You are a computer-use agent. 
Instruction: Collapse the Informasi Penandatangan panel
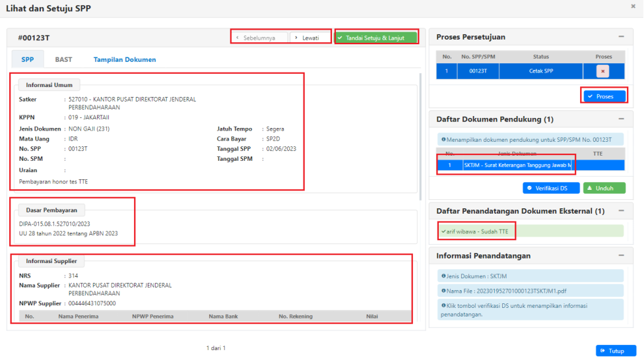621,255
